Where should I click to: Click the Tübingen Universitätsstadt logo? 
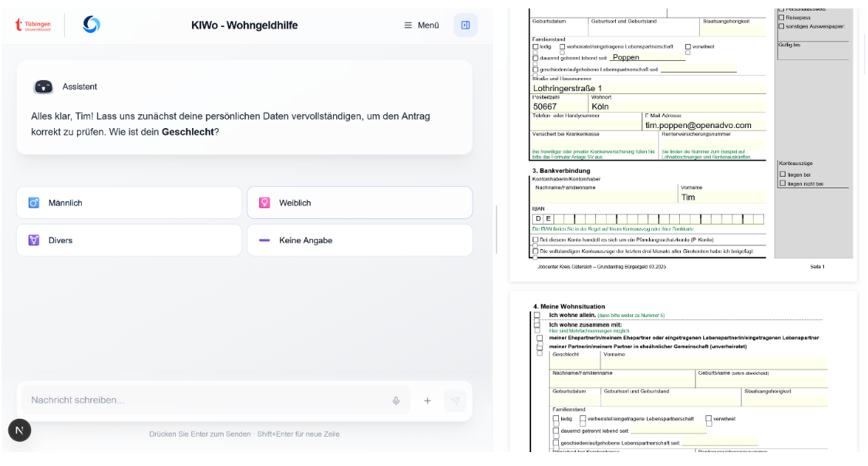pyautogui.click(x=32, y=25)
